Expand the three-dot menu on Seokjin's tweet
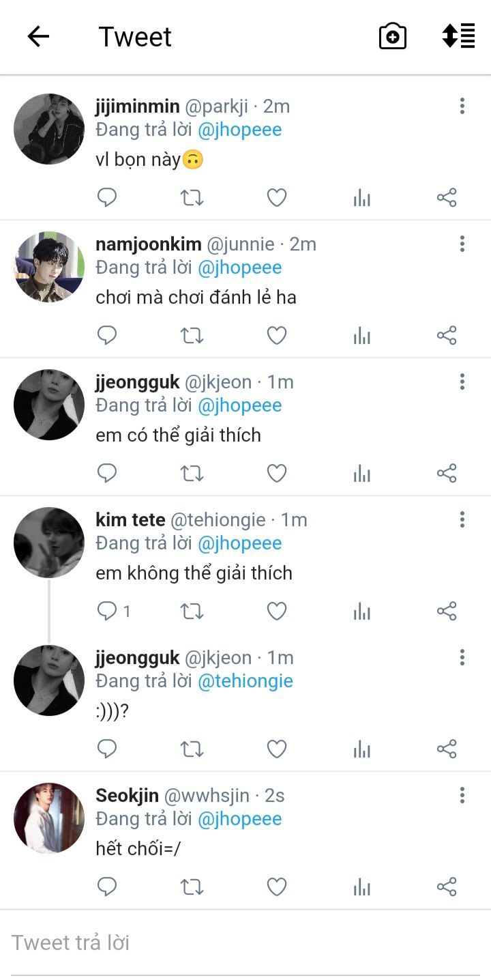The image size is (491, 980). [x=462, y=795]
